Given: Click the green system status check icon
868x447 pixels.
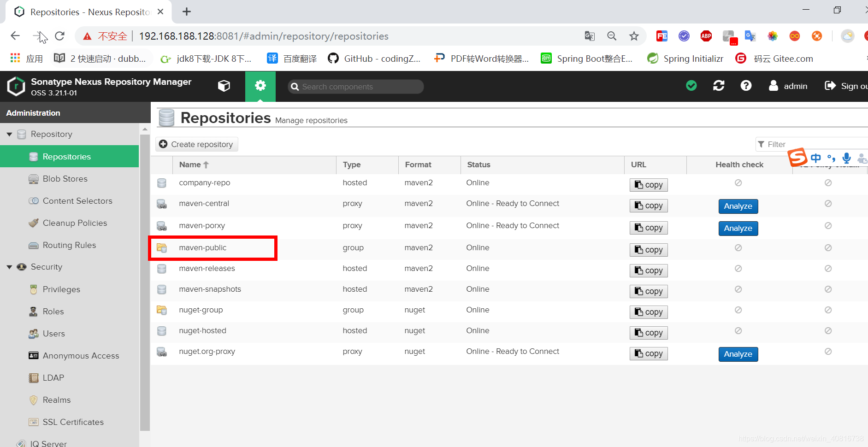Looking at the screenshot, I should (691, 86).
